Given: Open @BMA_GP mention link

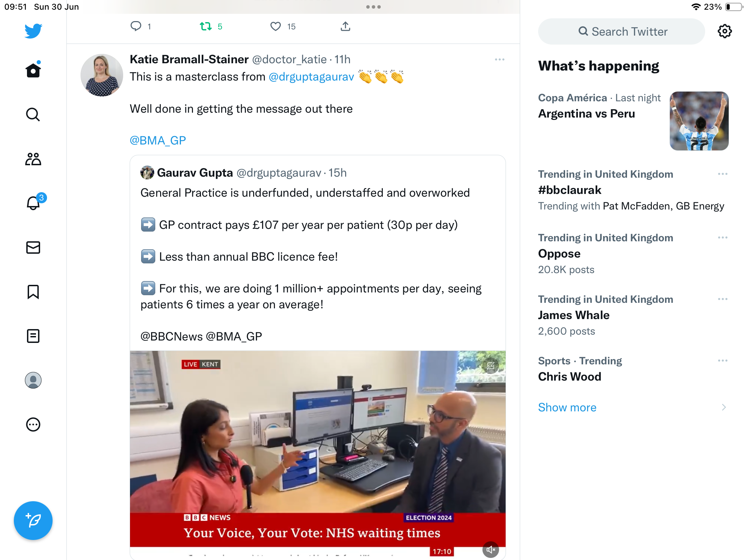Looking at the screenshot, I should click(158, 140).
